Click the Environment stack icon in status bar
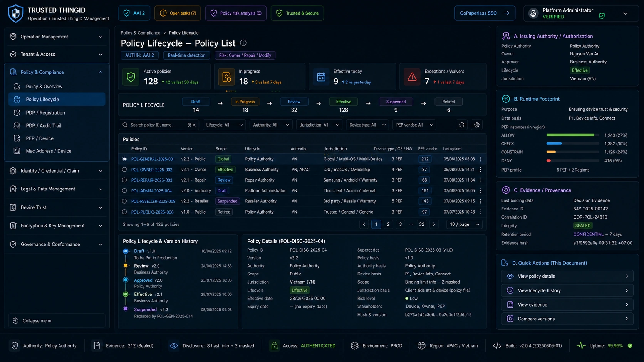 tap(354, 346)
